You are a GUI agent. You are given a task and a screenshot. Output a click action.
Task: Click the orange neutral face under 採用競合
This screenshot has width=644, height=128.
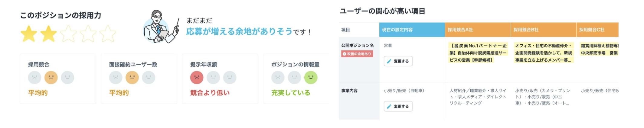[51, 78]
